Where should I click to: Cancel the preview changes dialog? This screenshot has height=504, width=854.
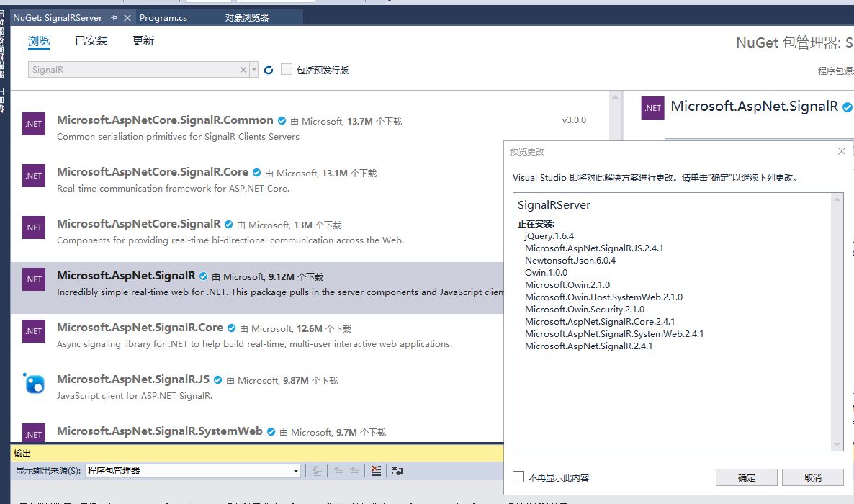pos(812,477)
